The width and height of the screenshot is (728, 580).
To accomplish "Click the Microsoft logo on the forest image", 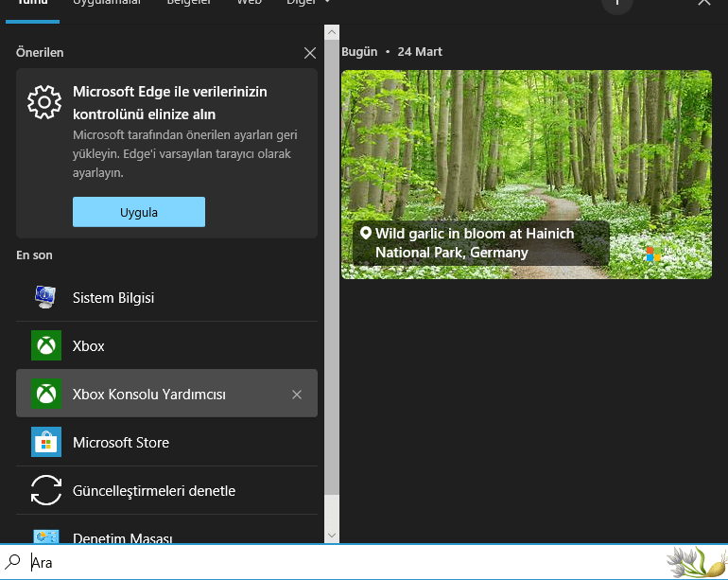I will pyautogui.click(x=653, y=255).
